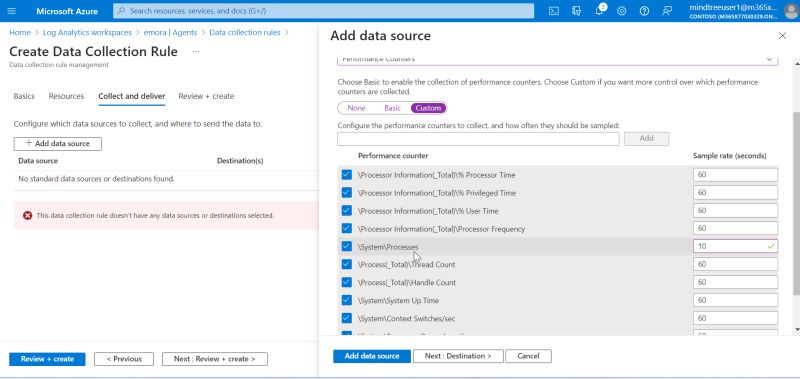Select the Custom option
Screen dimensions: 800x379
(428, 108)
